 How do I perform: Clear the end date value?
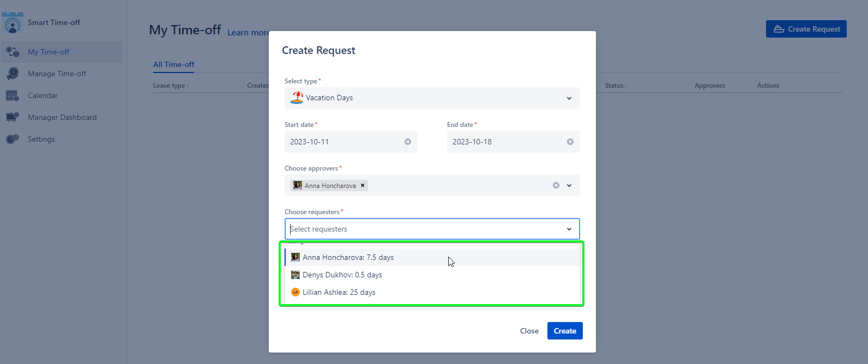[x=570, y=142]
